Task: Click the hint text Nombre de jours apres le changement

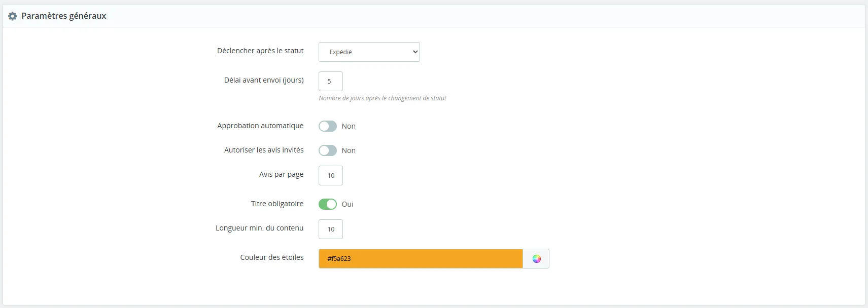Action: (383, 98)
